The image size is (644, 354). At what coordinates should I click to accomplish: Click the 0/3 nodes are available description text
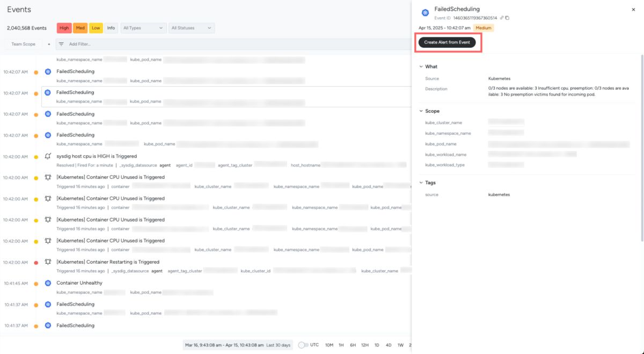[558, 91]
